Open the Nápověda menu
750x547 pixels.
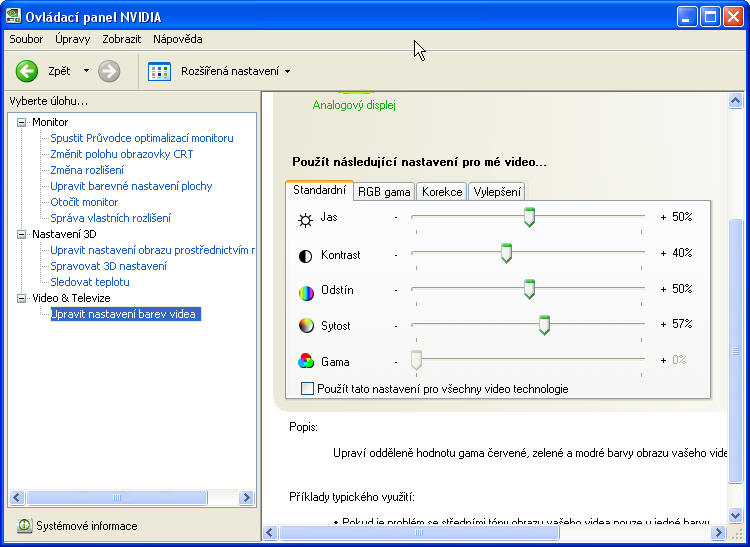point(177,39)
